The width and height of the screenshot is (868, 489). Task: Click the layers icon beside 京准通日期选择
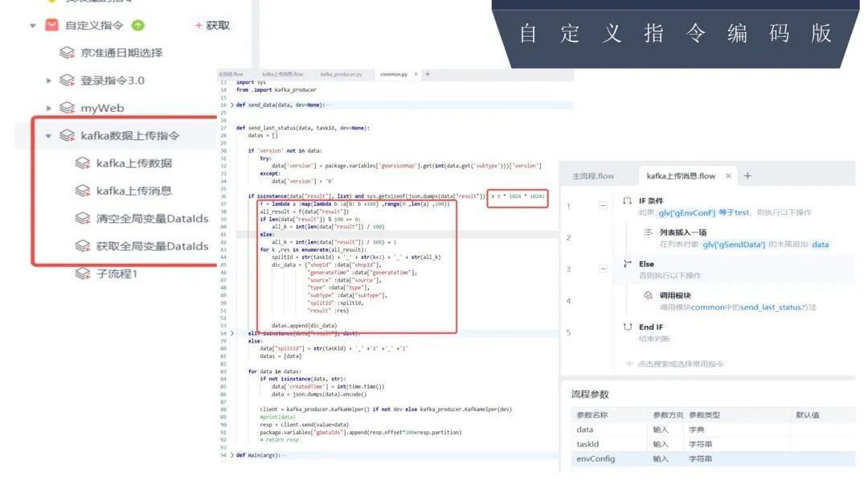click(67, 52)
